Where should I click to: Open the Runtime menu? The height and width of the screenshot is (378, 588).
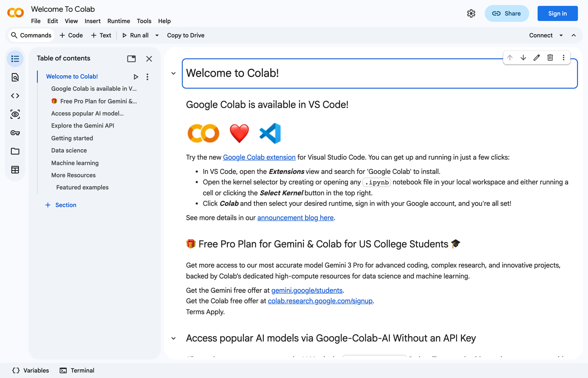[118, 21]
